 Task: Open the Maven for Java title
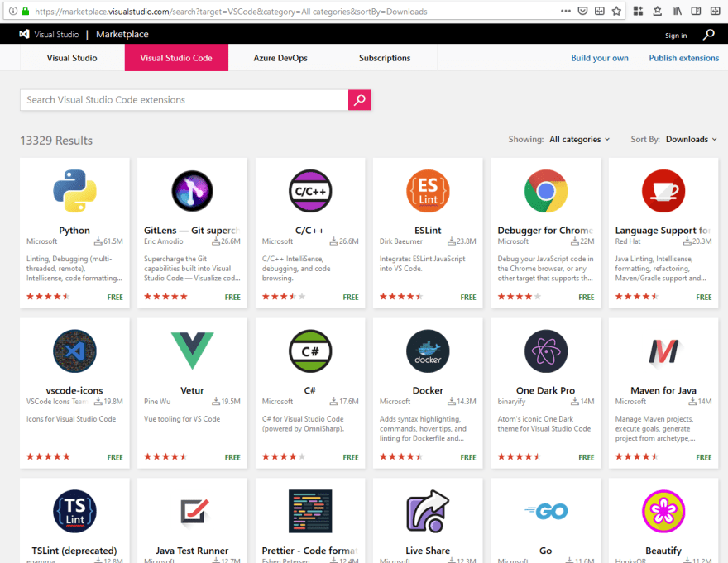pyautogui.click(x=663, y=390)
